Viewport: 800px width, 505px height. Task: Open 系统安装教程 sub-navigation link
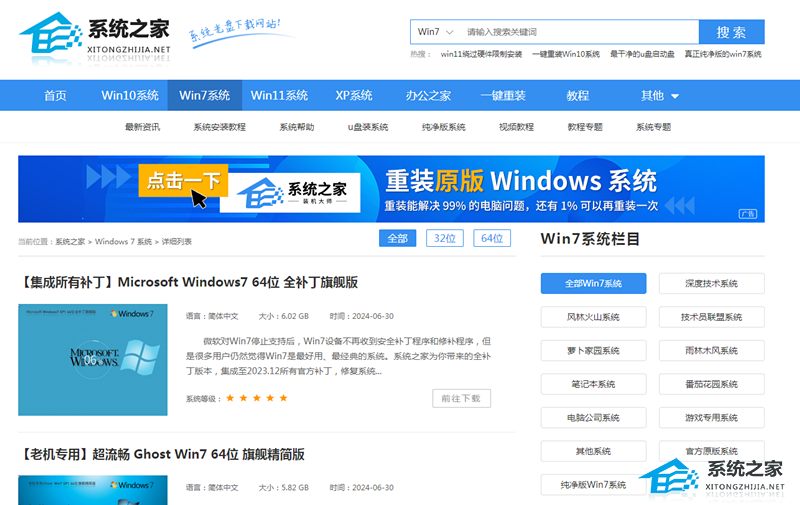coord(219,127)
